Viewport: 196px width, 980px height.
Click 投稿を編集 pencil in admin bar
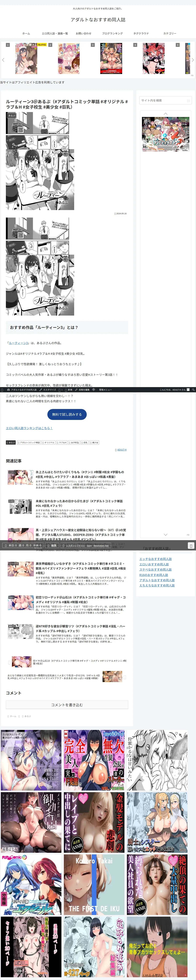[x=82, y=390]
